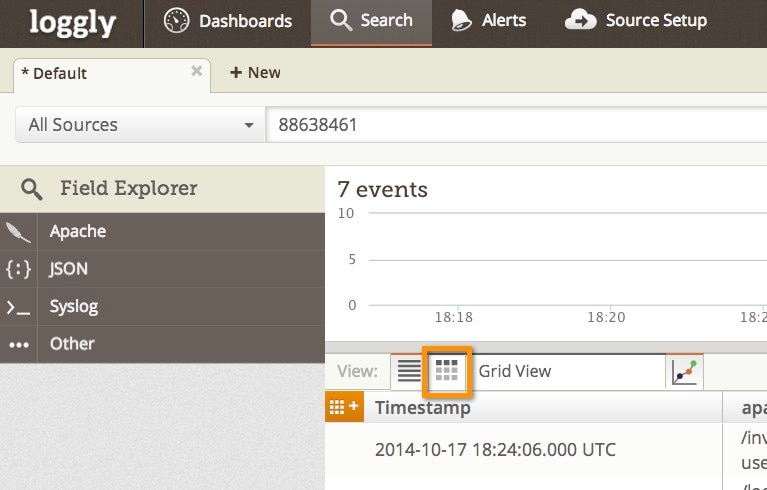
Task: Open the Dashboards page
Action: pyautogui.click(x=228, y=21)
